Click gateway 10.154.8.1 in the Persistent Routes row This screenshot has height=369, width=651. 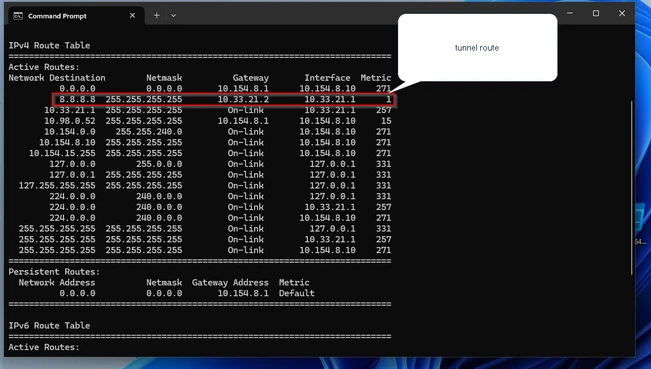tap(243, 293)
